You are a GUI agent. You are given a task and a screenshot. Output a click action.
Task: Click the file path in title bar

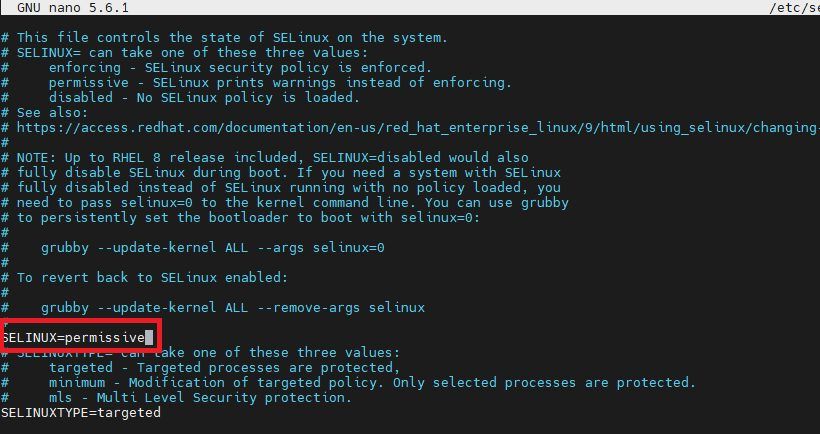click(794, 8)
